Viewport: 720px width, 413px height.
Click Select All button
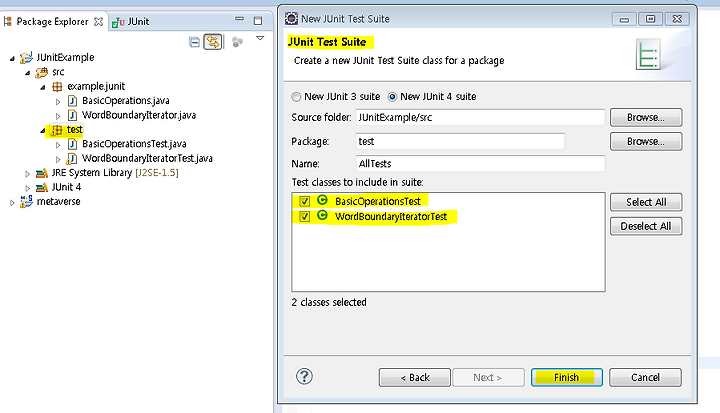coord(646,202)
